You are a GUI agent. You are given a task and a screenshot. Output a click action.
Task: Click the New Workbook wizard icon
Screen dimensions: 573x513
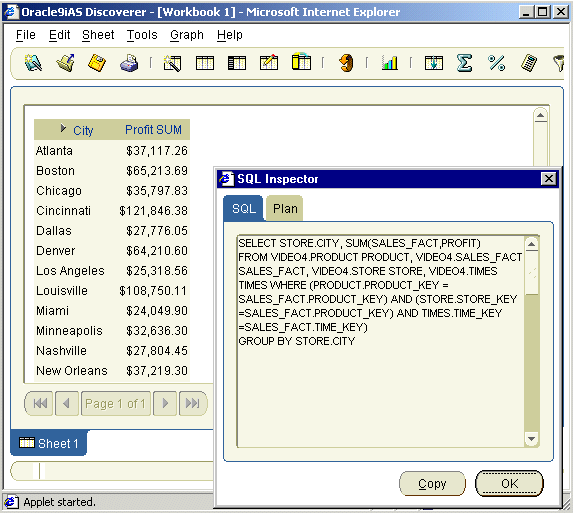[x=33, y=63]
